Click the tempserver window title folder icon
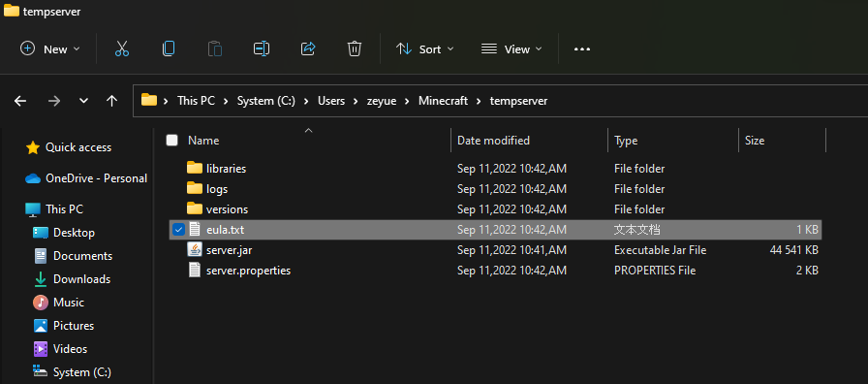The width and height of the screenshot is (868, 384). coord(11,11)
